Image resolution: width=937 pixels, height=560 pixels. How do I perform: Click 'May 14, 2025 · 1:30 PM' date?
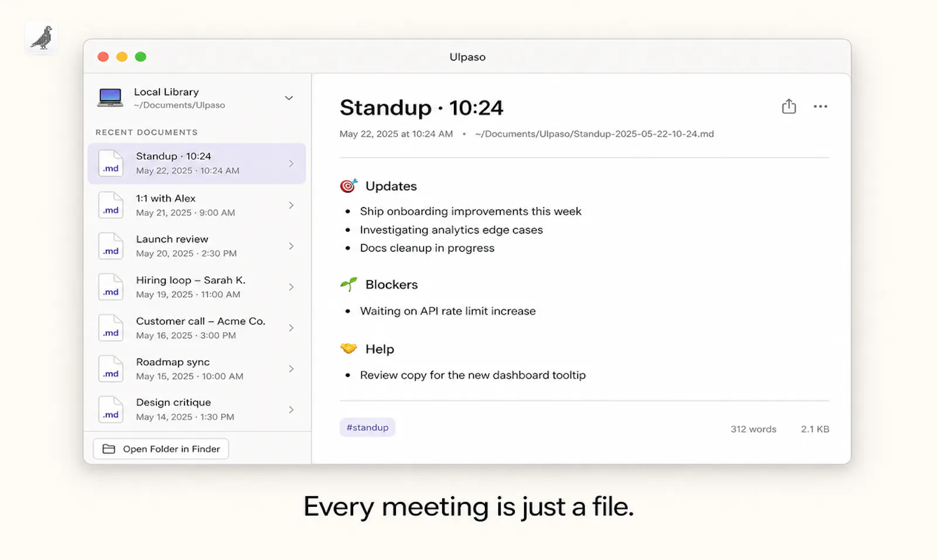point(185,417)
